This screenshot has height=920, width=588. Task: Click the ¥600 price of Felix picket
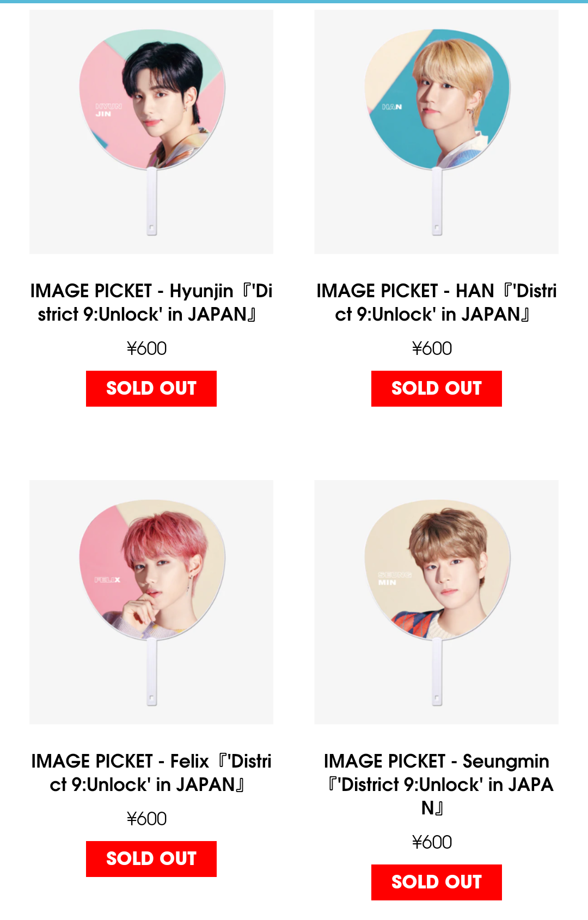coord(147,819)
